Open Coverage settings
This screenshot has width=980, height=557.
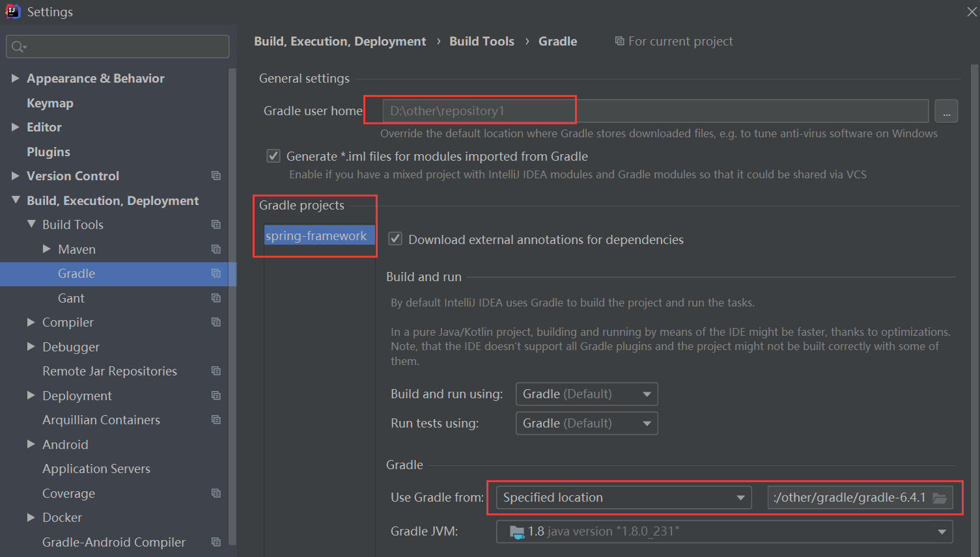coord(68,493)
